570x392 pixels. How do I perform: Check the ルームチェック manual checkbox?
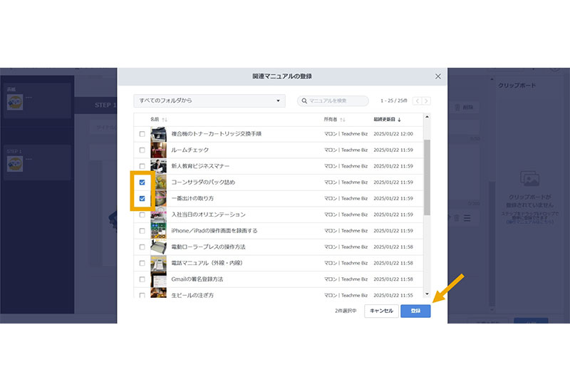[142, 150]
